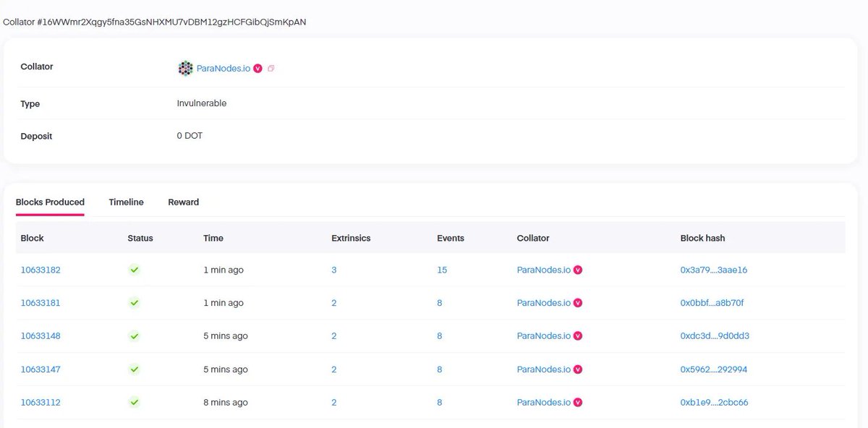868x428 pixels.
Task: View the extrinsics count of block 10633181
Action: [x=334, y=303]
